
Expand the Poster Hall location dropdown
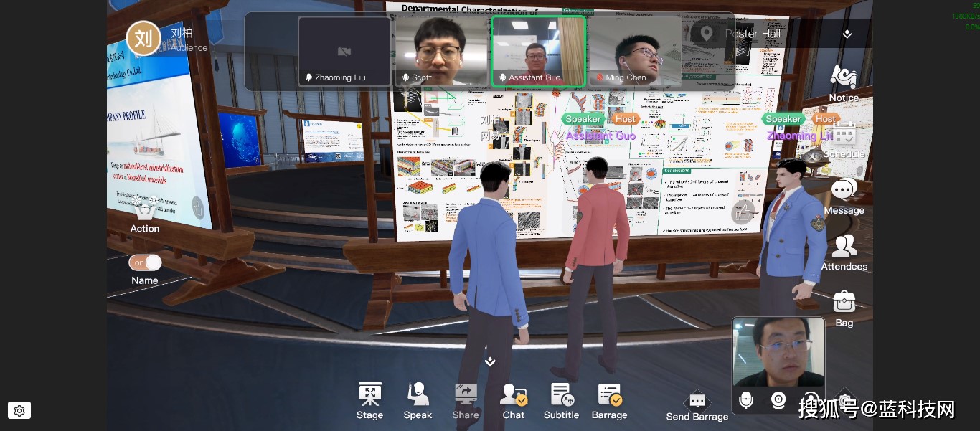point(847,34)
